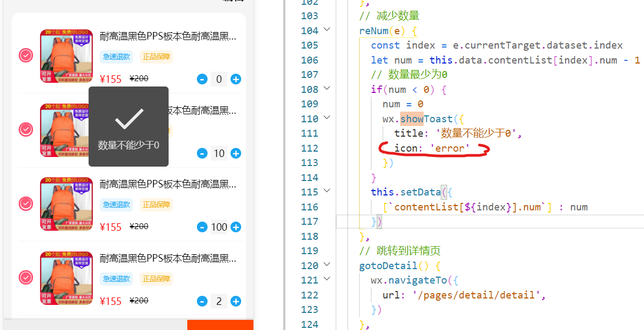This screenshot has width=644, height=330.
Task: Tap the 急速退款 tag in the quantity 2 row
Action: [116, 279]
